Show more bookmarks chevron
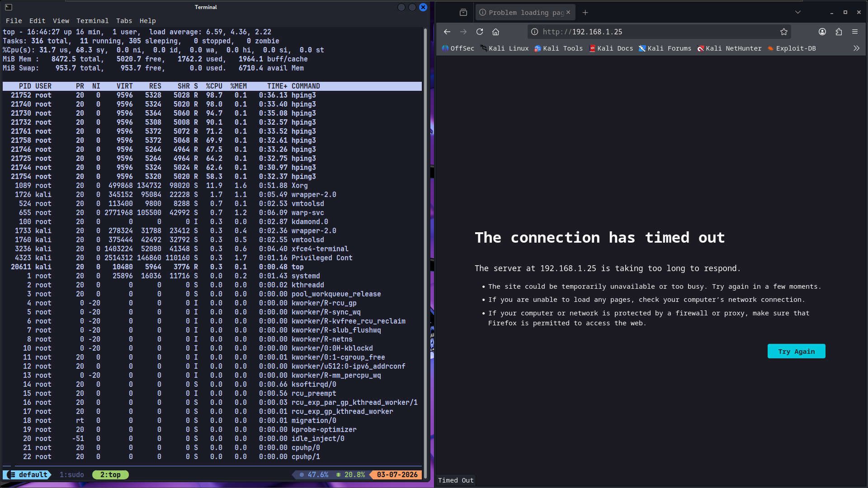Image resolution: width=868 pixels, height=488 pixels. click(856, 48)
